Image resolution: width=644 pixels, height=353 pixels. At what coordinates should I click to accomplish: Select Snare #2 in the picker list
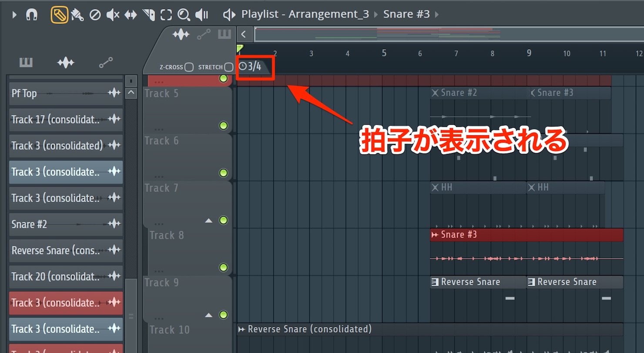click(66, 224)
